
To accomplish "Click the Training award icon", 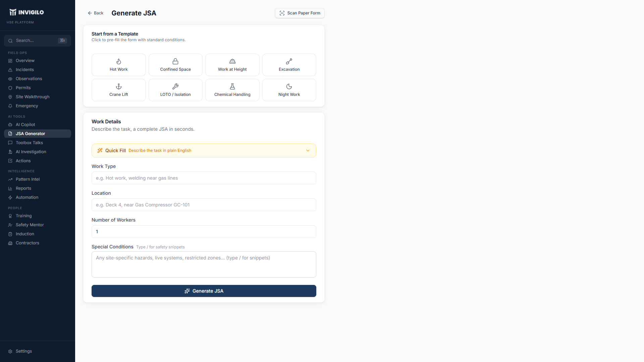I will click(x=10, y=216).
